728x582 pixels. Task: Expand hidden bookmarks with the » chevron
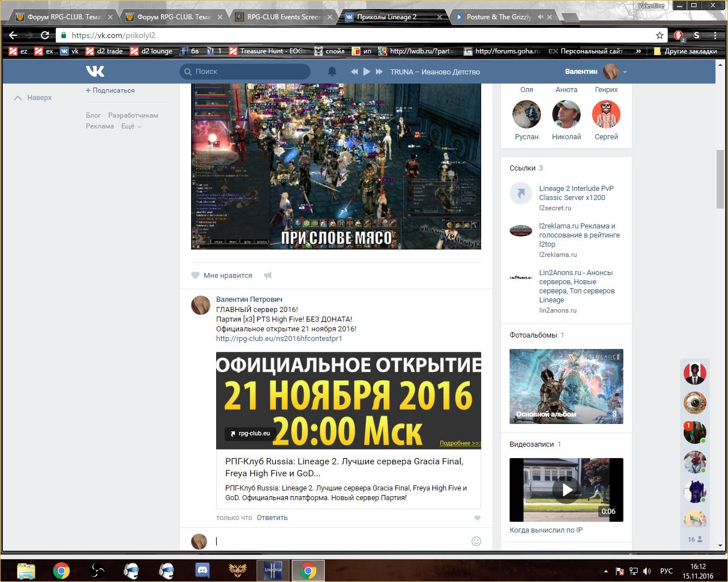pos(639,51)
